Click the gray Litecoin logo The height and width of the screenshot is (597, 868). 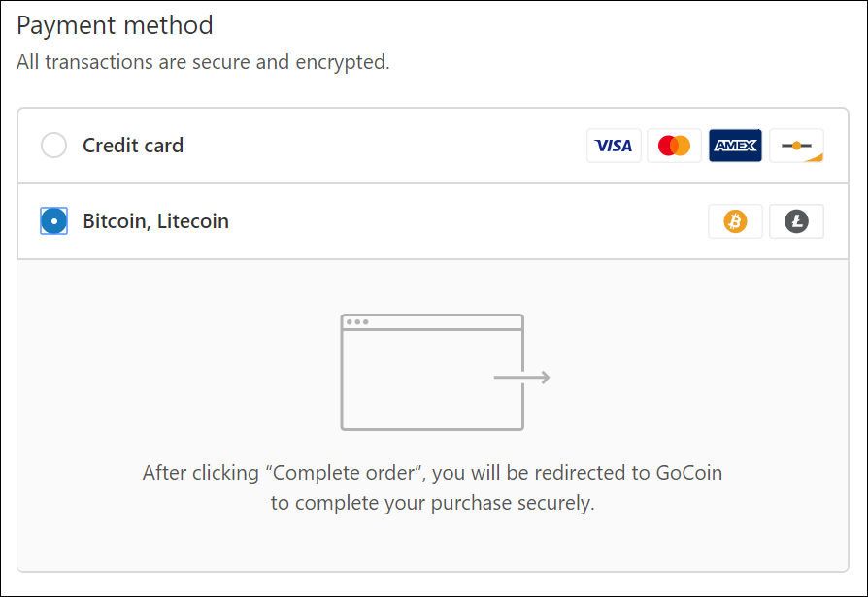coord(796,221)
